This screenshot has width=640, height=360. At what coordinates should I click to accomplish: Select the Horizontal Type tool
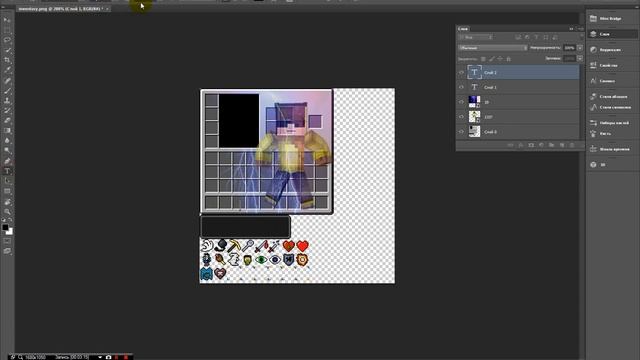pyautogui.click(x=7, y=171)
